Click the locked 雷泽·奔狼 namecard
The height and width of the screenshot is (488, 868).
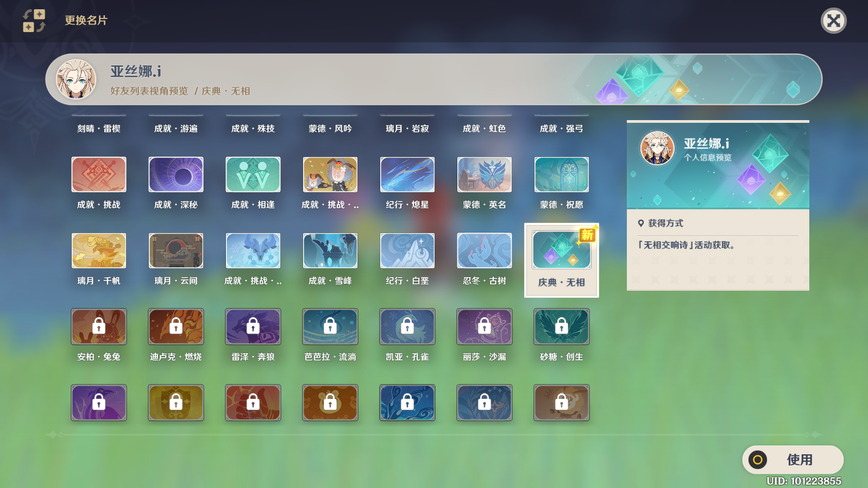point(253,327)
